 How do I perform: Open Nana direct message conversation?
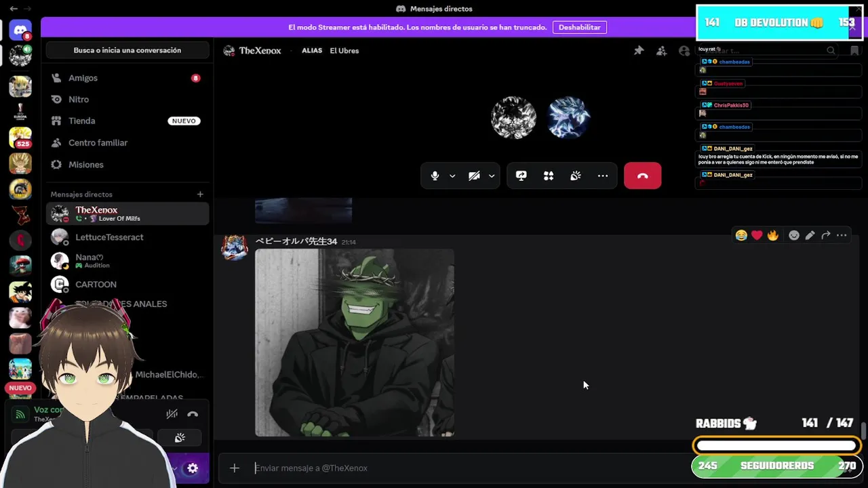(127, 261)
